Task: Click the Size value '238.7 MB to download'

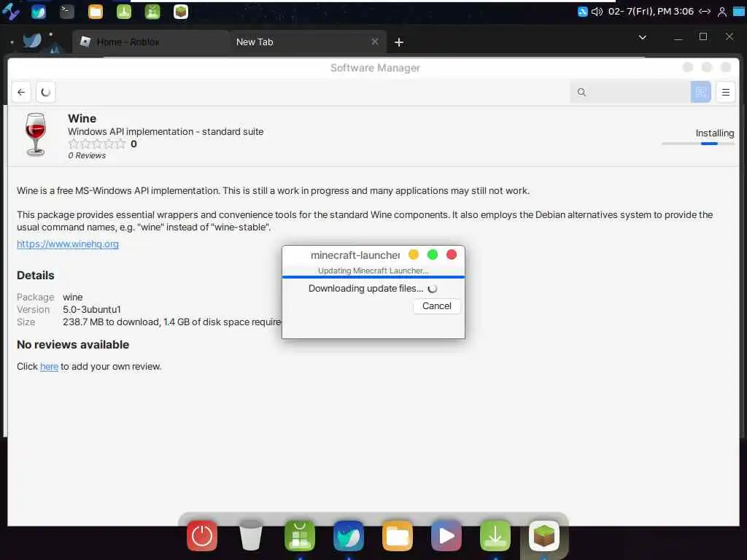Action: coord(111,322)
